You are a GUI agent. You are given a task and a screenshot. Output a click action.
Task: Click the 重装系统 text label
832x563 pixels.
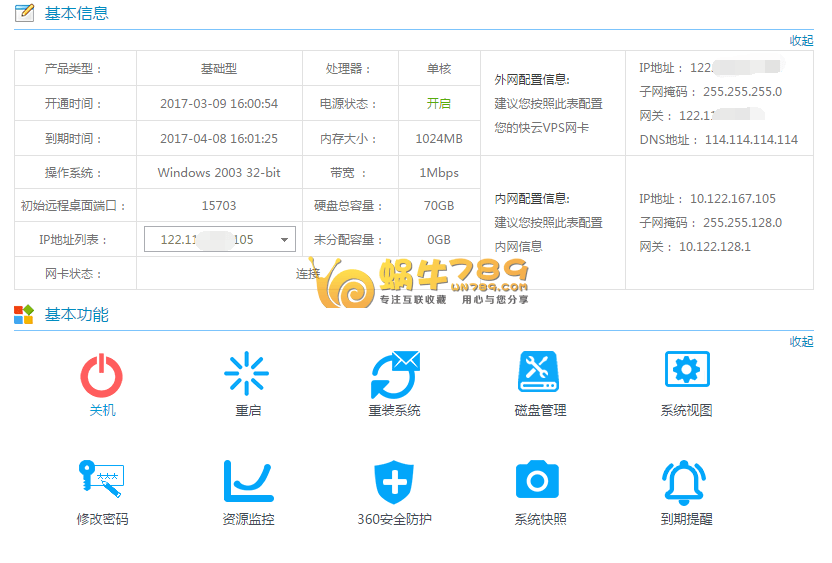[x=394, y=410]
